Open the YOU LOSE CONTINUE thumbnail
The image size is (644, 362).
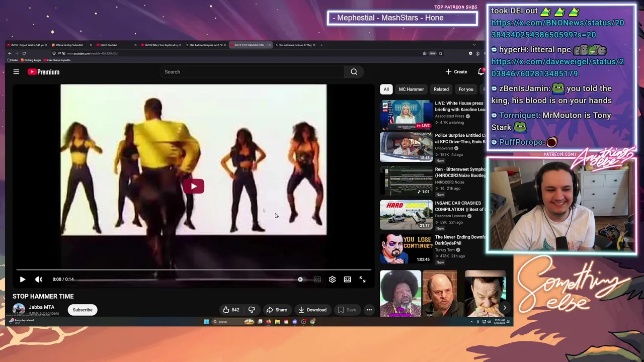click(x=406, y=248)
